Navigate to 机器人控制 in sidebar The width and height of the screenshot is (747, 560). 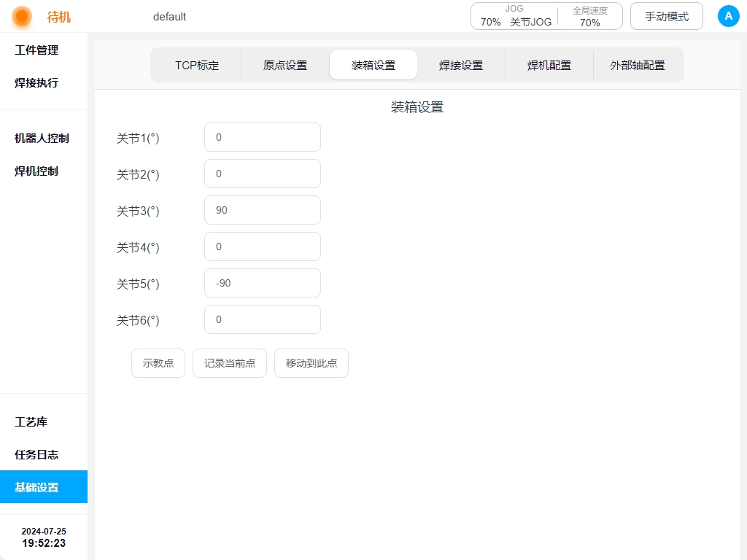[x=42, y=139]
